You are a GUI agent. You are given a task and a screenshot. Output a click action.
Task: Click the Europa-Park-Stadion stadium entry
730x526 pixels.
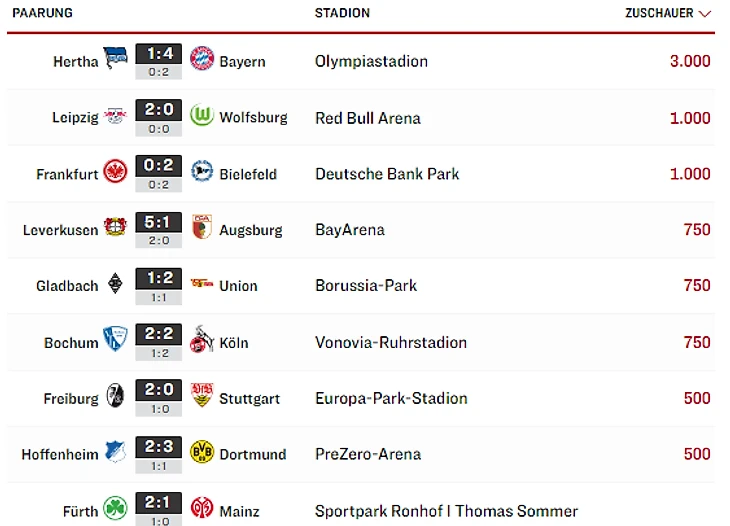pos(391,398)
